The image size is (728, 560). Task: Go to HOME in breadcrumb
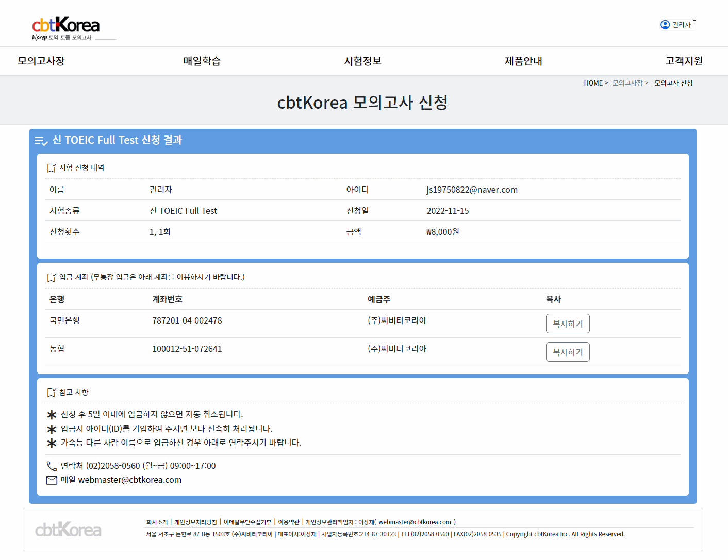[593, 83]
